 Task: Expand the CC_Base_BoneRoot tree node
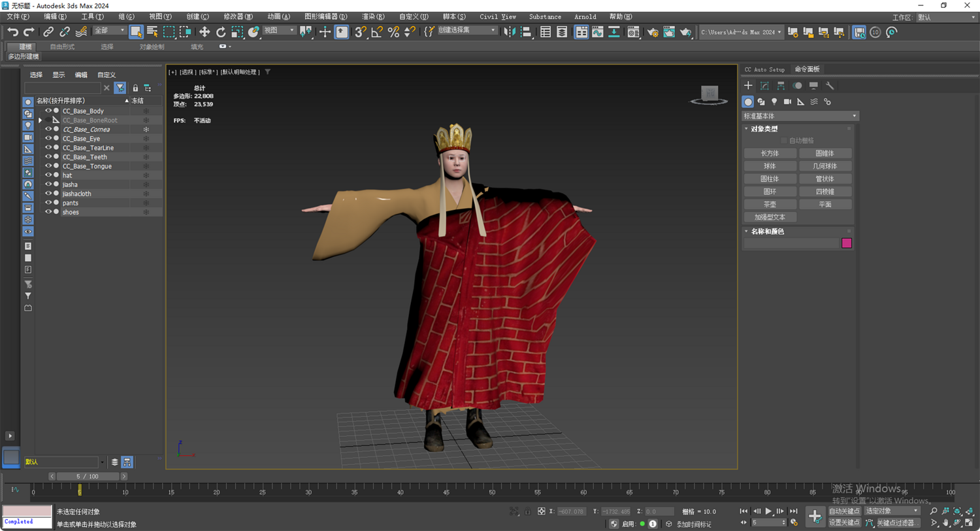click(40, 120)
